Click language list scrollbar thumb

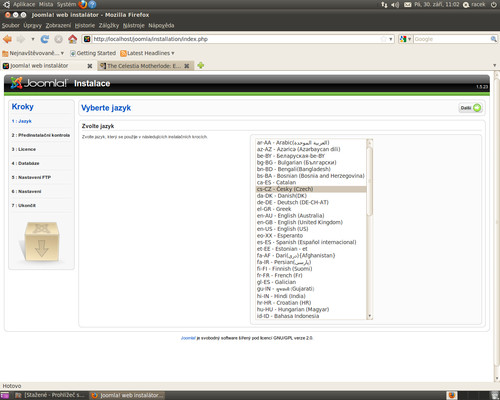pos(369,181)
